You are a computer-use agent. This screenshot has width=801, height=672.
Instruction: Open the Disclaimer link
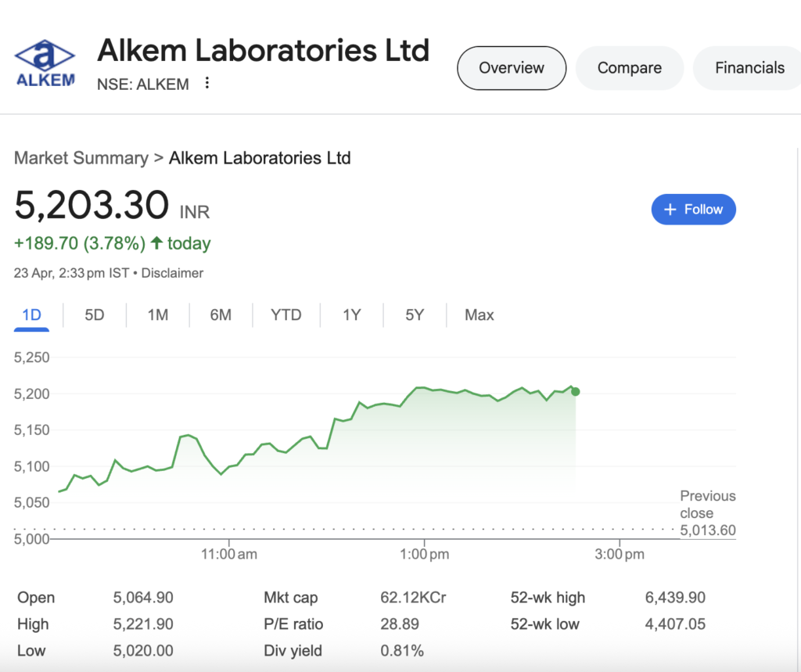172,273
